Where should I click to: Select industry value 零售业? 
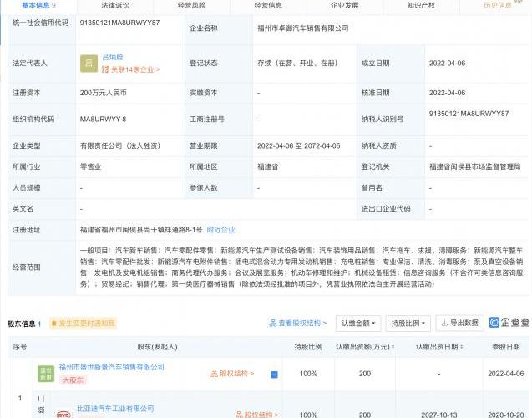[x=90, y=166]
